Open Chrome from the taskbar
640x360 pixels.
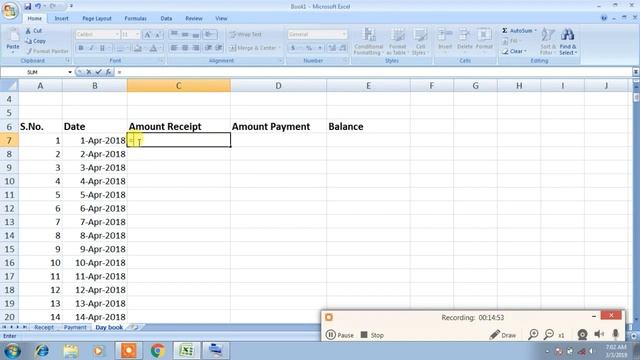(158, 351)
